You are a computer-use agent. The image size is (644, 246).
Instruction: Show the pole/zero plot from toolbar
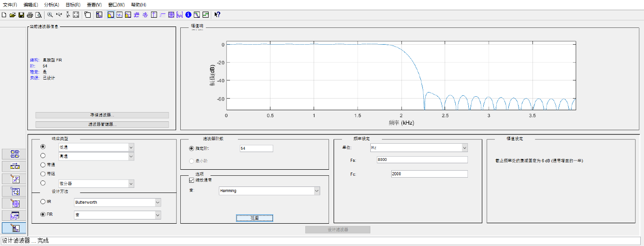click(x=171, y=15)
